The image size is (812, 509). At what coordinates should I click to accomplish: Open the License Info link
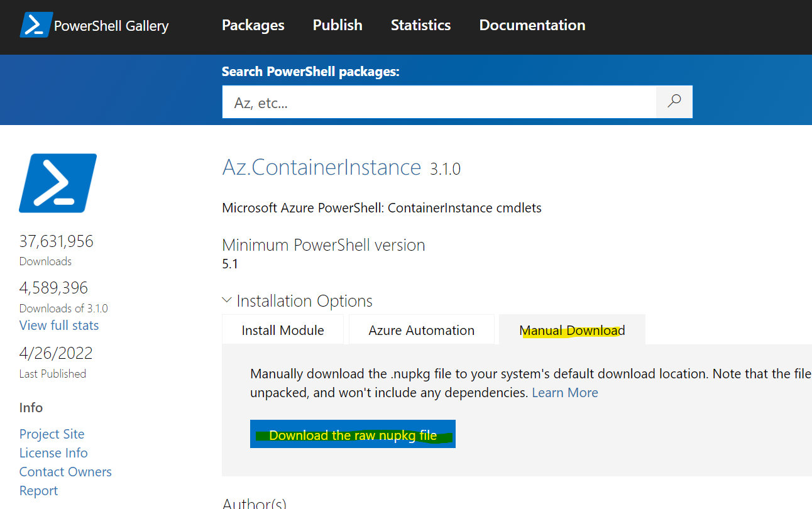coord(53,453)
